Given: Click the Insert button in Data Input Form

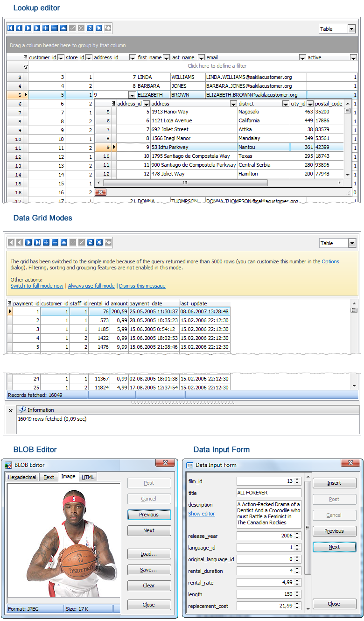Looking at the screenshot, I should pos(334,483).
